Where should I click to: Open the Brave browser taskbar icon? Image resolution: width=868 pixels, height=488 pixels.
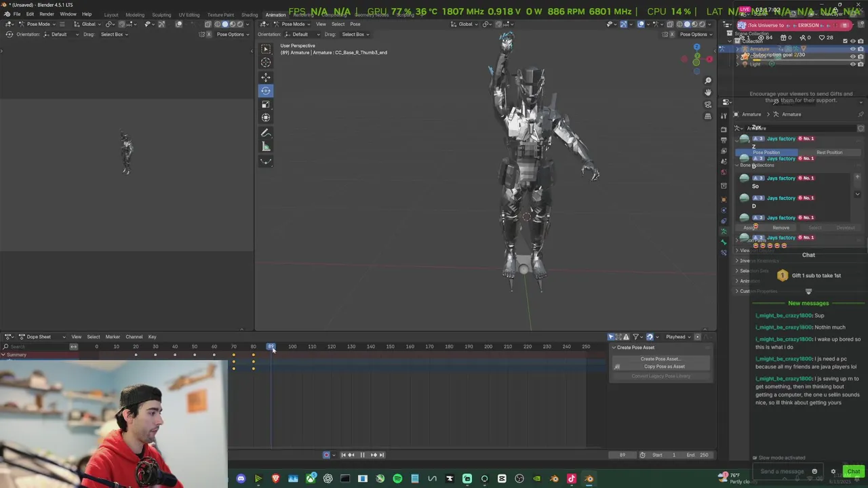(x=275, y=479)
